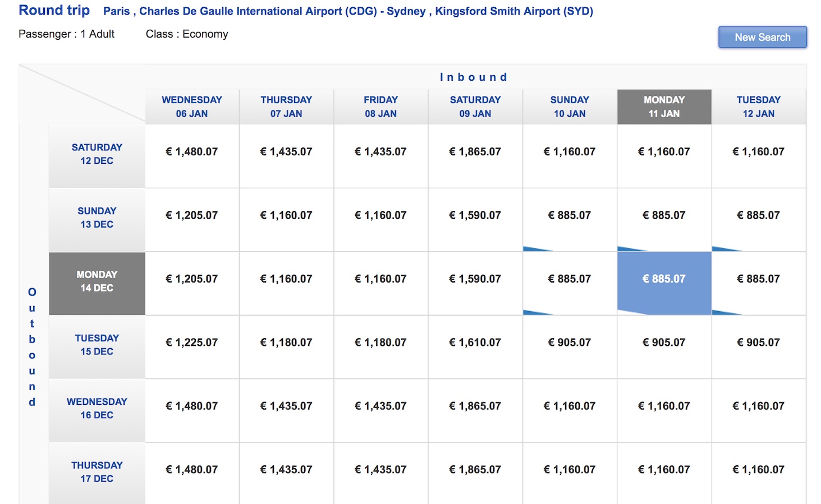
Task: Pick € 1,865.07 fare for 12 Dec, 09 Jan
Action: coord(475,156)
